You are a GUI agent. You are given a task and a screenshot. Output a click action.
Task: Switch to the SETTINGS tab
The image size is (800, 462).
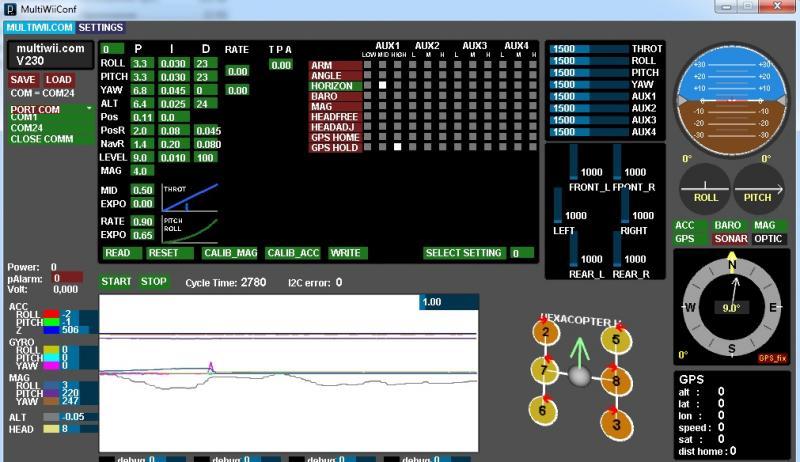[x=101, y=28]
